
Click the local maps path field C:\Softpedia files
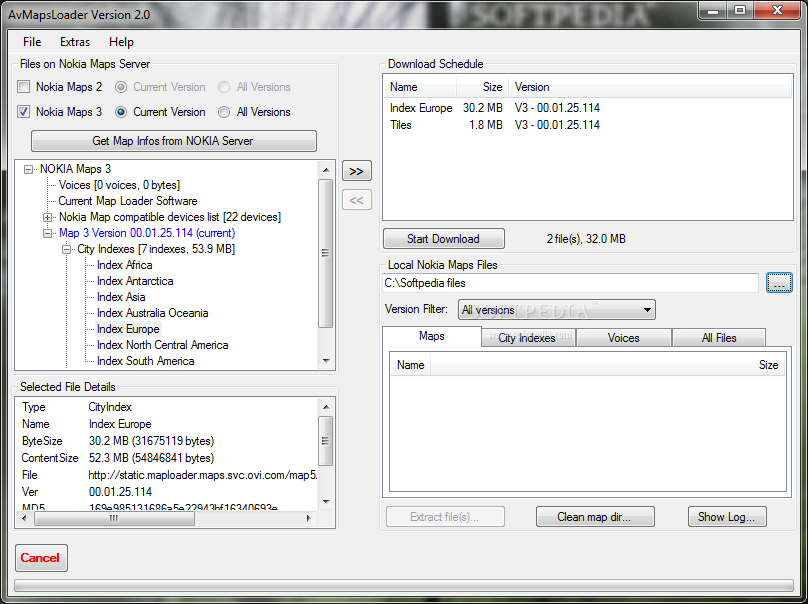[x=570, y=283]
